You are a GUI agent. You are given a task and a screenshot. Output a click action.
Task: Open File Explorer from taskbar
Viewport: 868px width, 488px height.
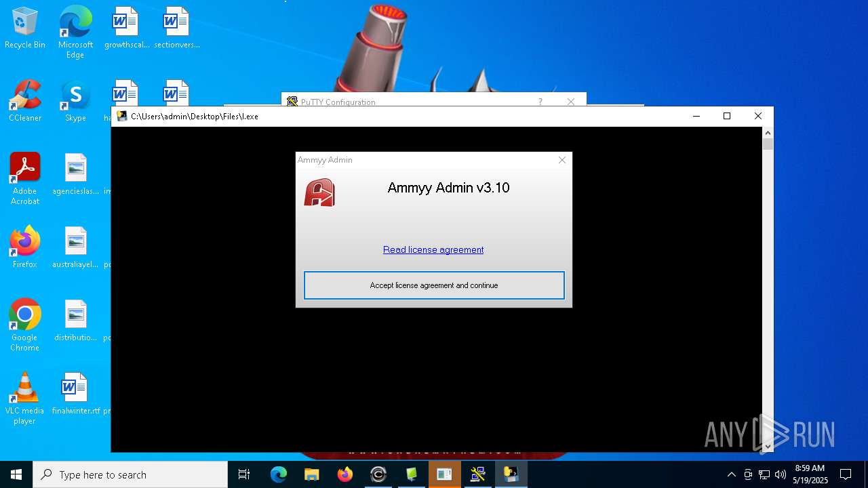pos(312,474)
